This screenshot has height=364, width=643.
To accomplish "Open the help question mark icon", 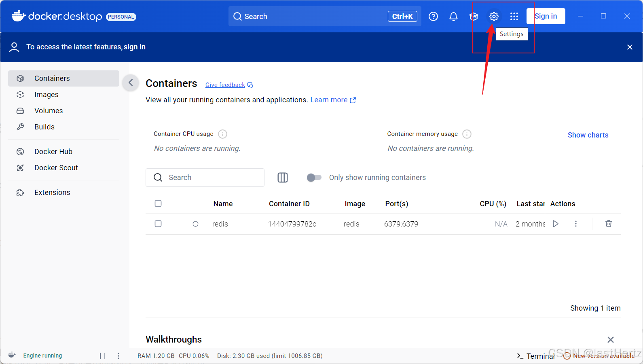I will click(x=433, y=17).
